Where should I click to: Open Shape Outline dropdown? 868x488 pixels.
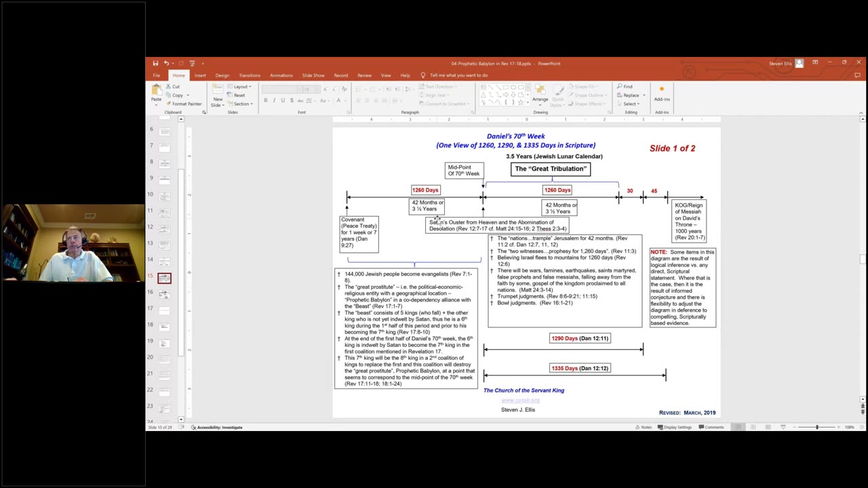[587, 95]
